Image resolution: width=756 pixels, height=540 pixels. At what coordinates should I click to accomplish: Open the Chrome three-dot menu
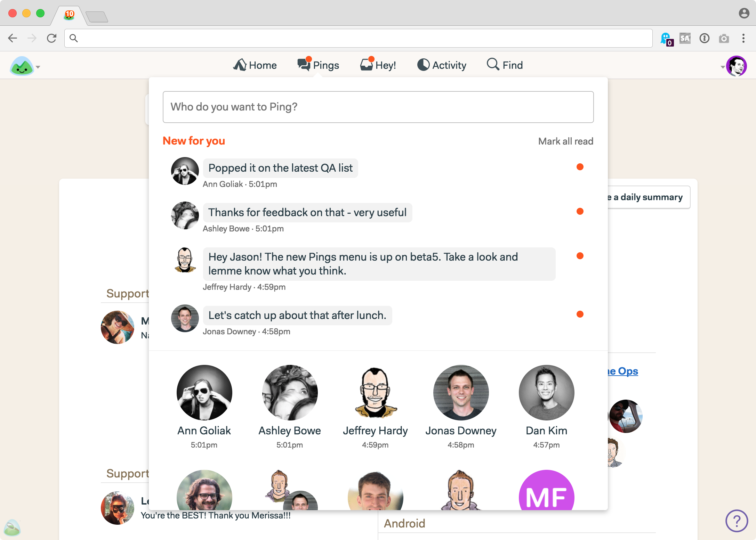click(743, 38)
